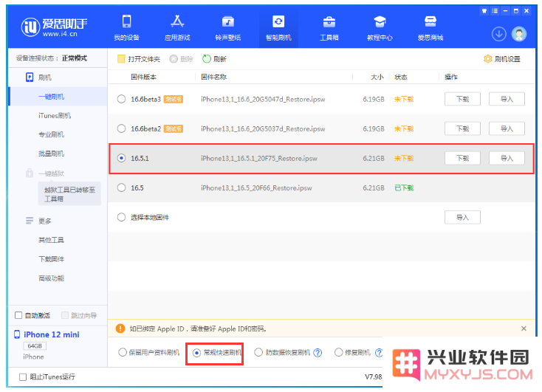Click the 更多 list icon in sidebar
The height and width of the screenshot is (392, 542).
pyautogui.click(x=30, y=221)
